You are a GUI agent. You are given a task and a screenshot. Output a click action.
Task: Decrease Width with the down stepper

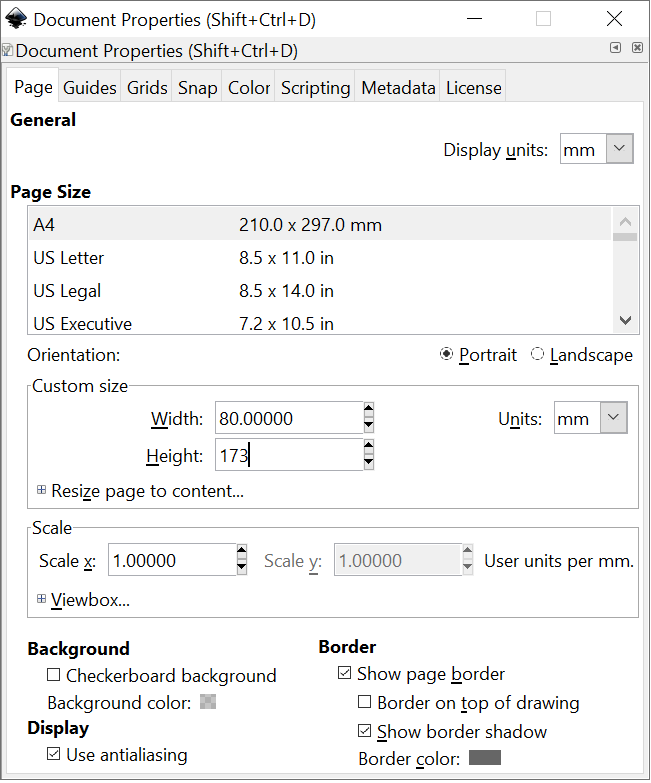point(368,425)
